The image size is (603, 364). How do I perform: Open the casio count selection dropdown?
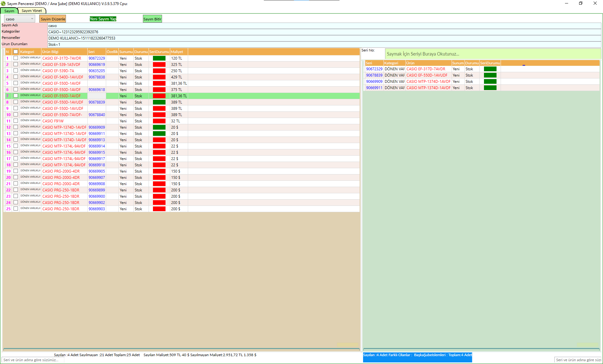tap(19, 19)
